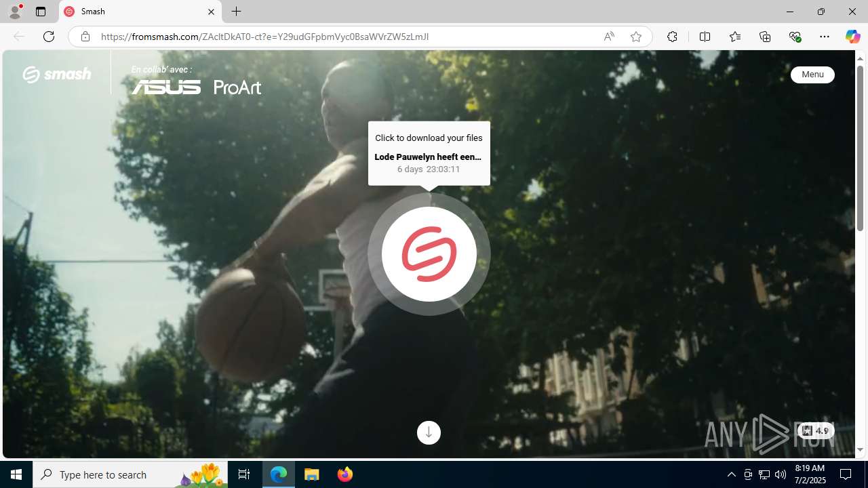Screen dimensions: 868x488
Task: Open Collections
Action: tap(765, 37)
